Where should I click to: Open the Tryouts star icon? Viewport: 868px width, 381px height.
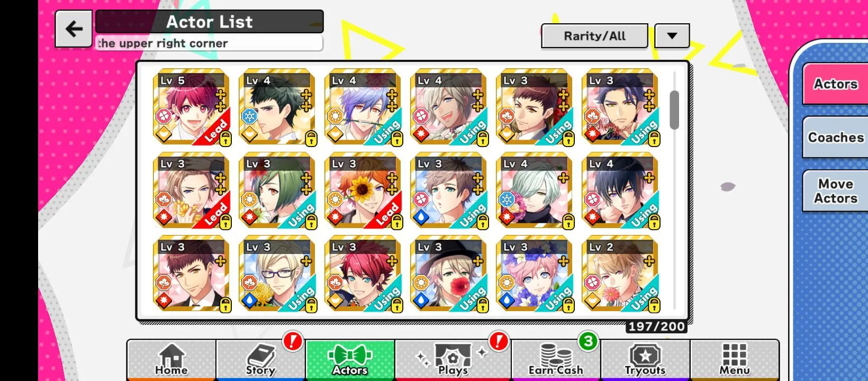[x=645, y=359]
